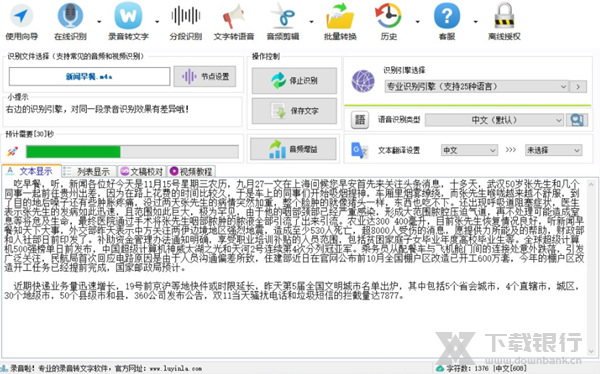Image resolution: width=600 pixels, height=374 pixels.
Task: Click the 预计需要[30]秒 label
Action: (x=30, y=134)
